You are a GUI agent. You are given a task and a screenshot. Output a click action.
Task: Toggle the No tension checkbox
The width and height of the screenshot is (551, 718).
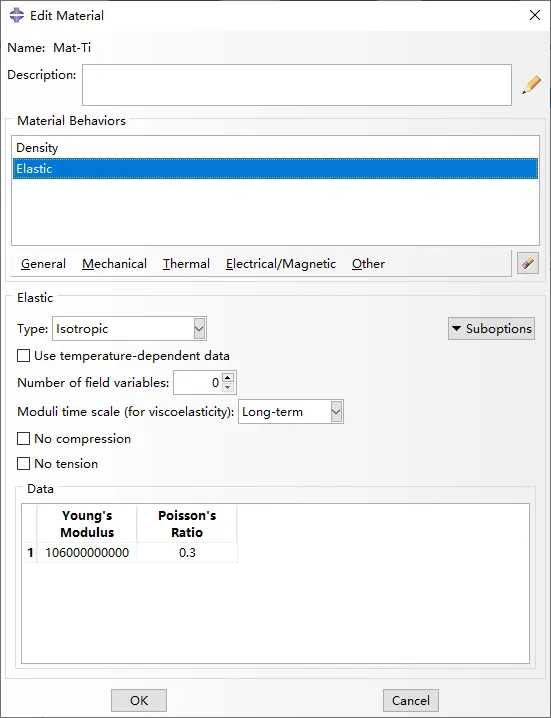pyautogui.click(x=23, y=463)
